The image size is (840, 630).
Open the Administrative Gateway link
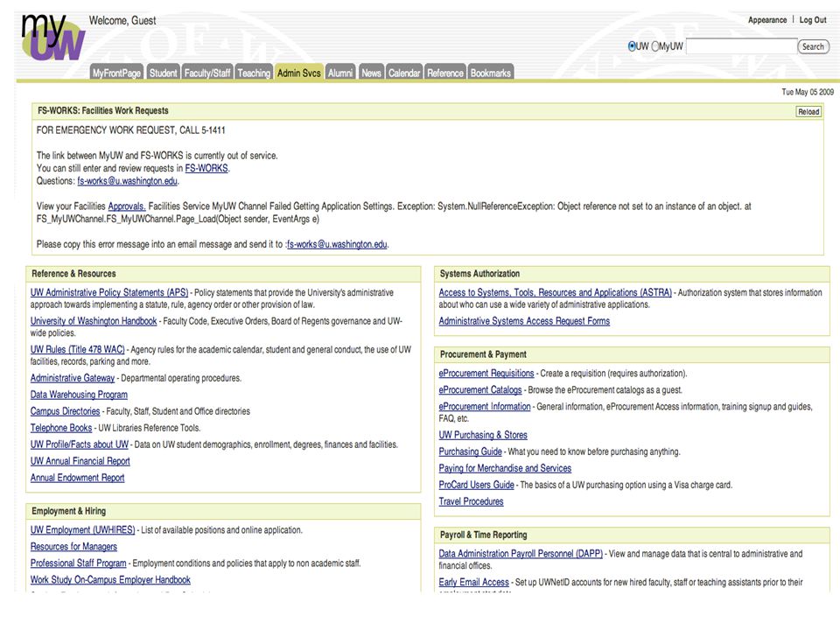tap(73, 378)
